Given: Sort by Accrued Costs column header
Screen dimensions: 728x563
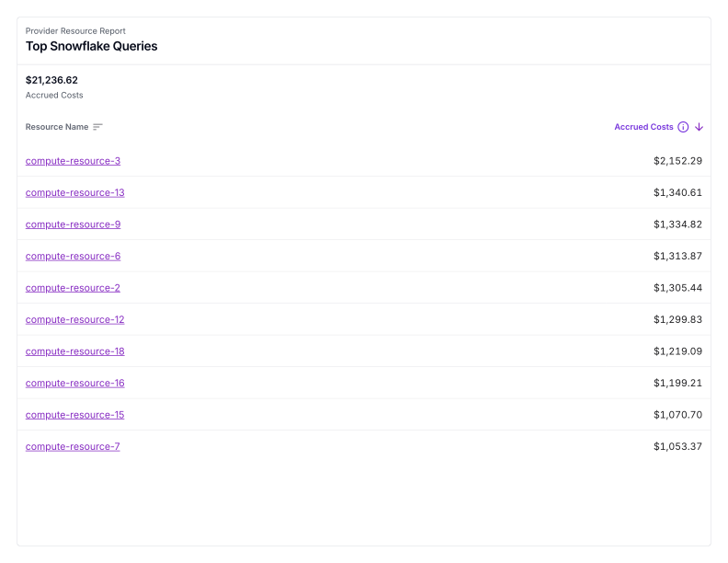Looking at the screenshot, I should (643, 127).
